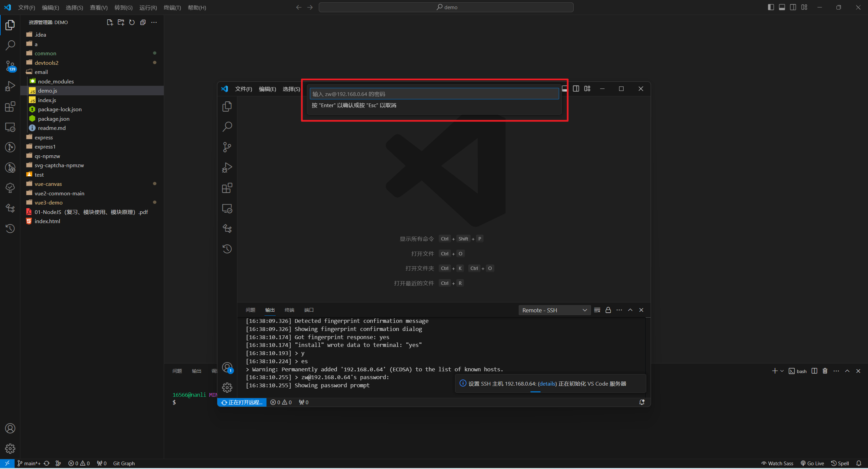This screenshot has width=868, height=469.
Task: Click Go Live in the status bar
Action: click(812, 463)
